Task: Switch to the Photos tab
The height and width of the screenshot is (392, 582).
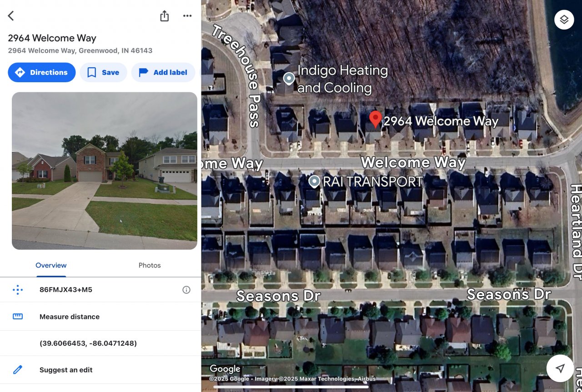Action: pyautogui.click(x=150, y=265)
